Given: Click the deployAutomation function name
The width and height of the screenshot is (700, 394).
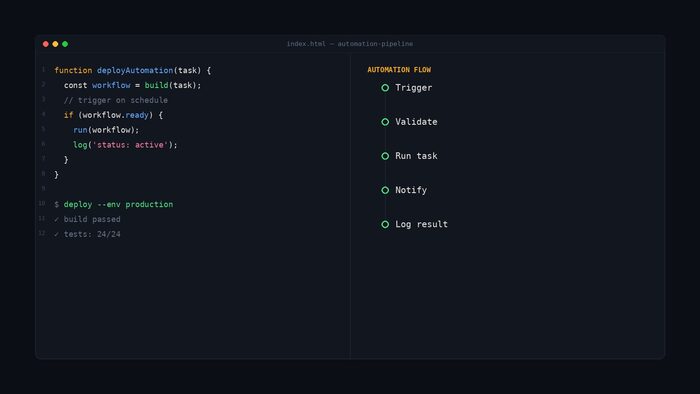Looking at the screenshot, I should click(135, 71).
